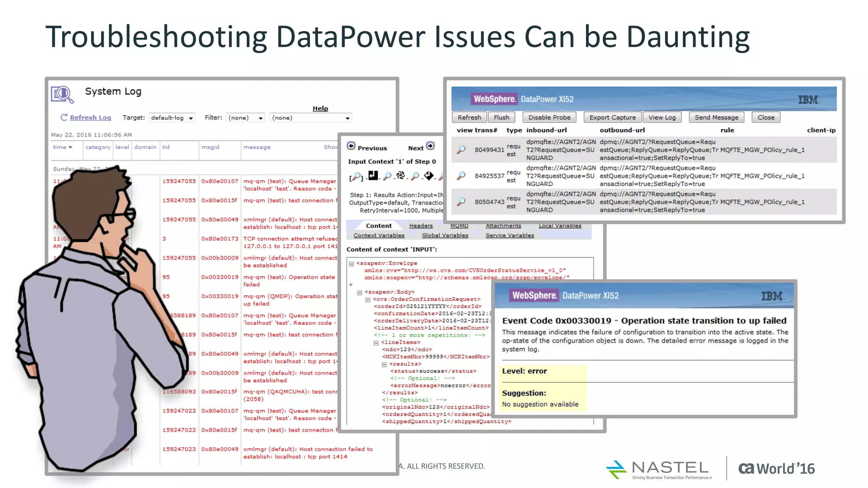Click msgid 0x80e00173 in log

click(220, 239)
